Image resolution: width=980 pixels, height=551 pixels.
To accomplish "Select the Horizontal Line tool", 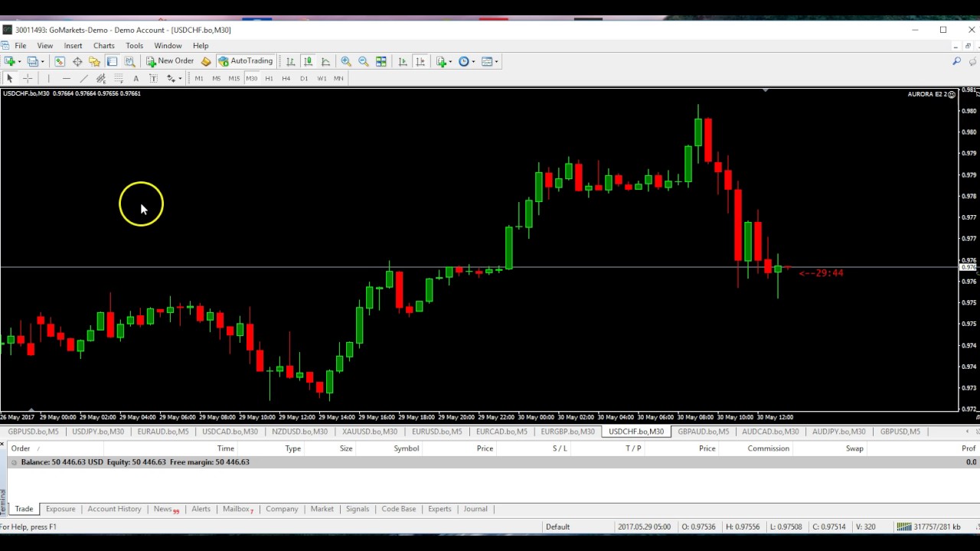I will click(66, 78).
